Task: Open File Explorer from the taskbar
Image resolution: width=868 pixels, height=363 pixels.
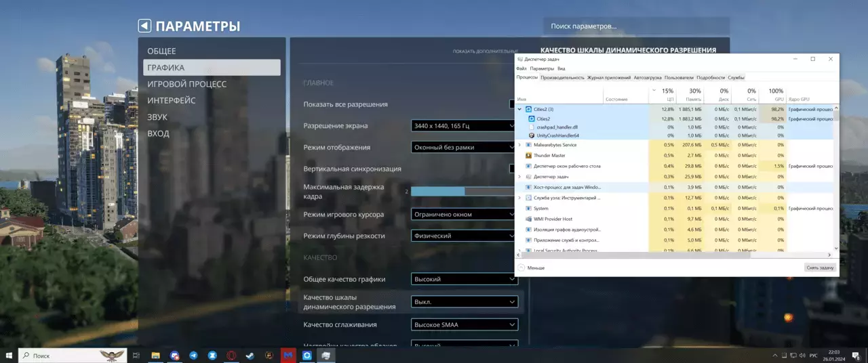Action: tap(155, 356)
